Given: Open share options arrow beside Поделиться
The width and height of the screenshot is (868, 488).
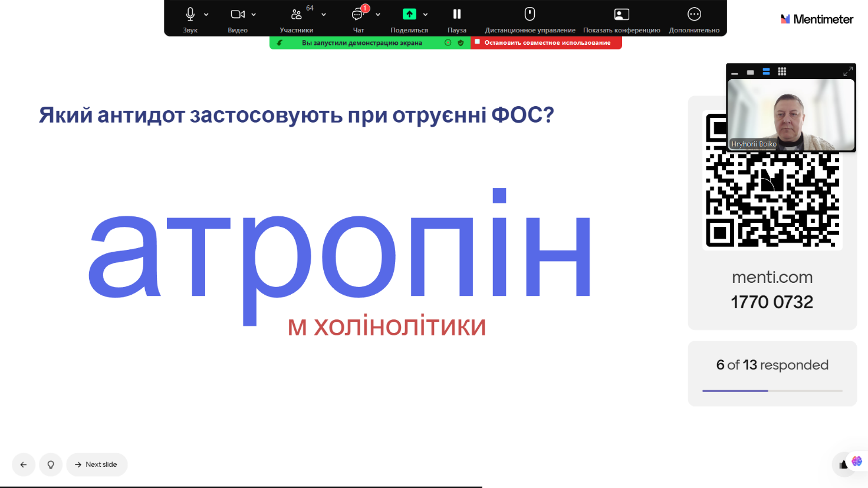Looking at the screenshot, I should click(x=425, y=15).
